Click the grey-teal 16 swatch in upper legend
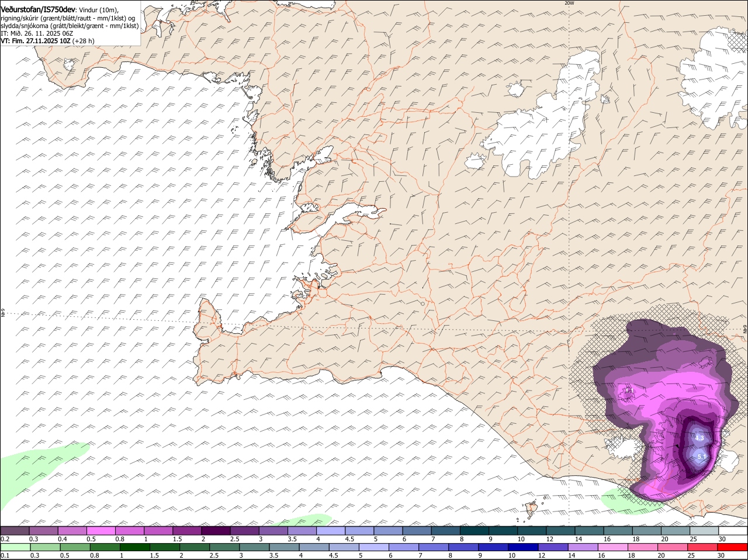 click(618, 531)
